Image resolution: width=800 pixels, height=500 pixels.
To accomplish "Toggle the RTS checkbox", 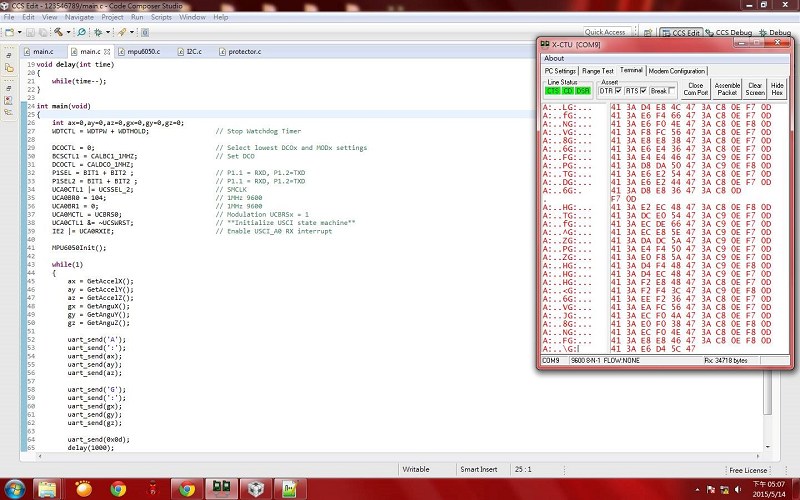I will [644, 91].
